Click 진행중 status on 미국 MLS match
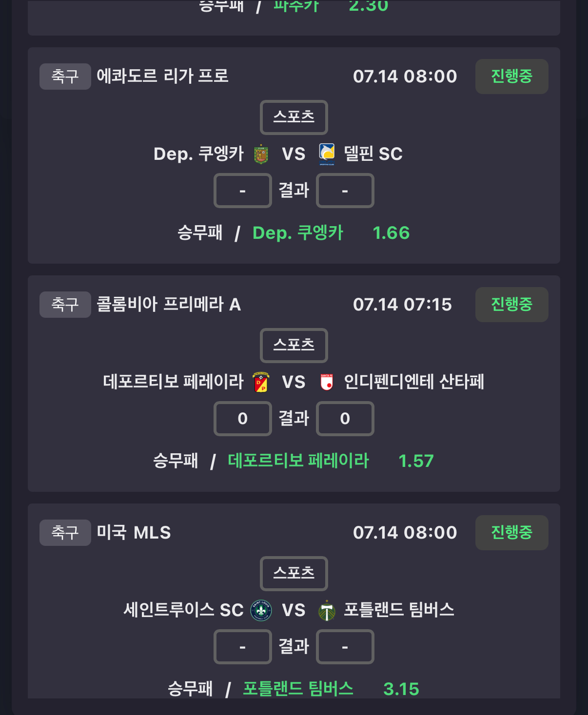 click(x=512, y=533)
